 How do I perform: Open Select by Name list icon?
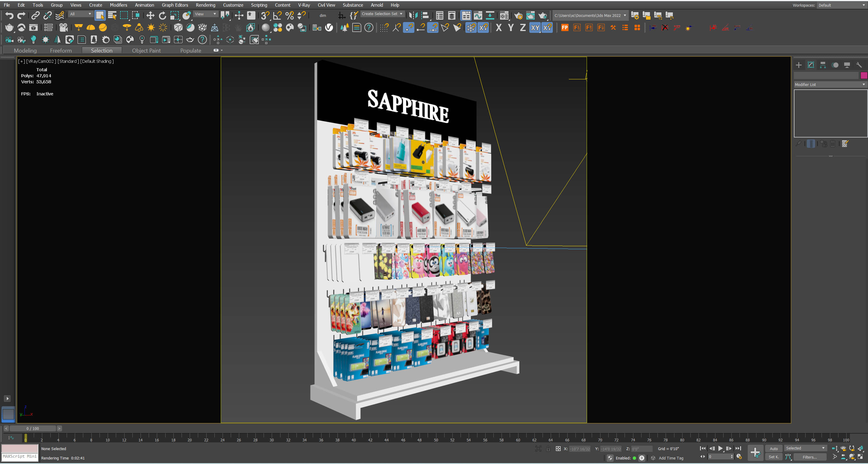[112, 15]
